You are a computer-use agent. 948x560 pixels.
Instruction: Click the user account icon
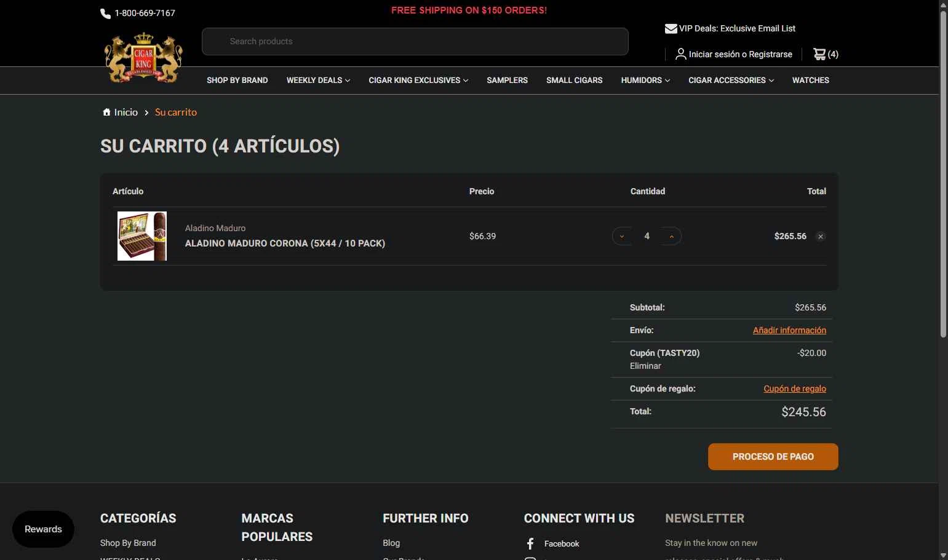click(680, 54)
